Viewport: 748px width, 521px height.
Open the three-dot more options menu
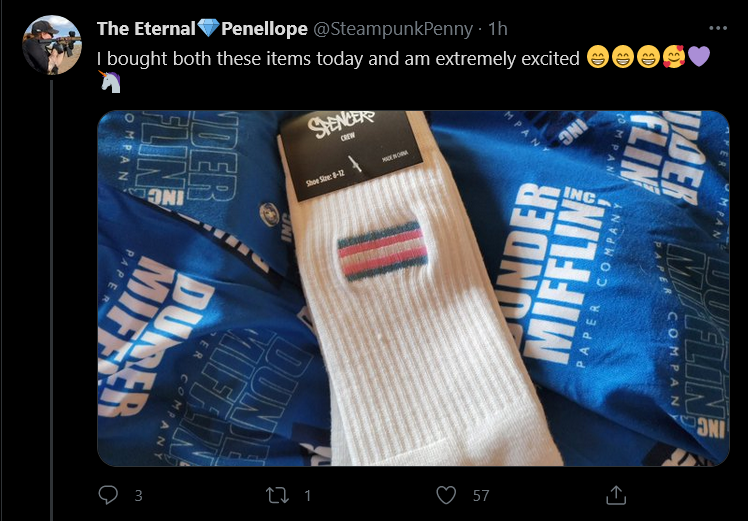coord(717,29)
